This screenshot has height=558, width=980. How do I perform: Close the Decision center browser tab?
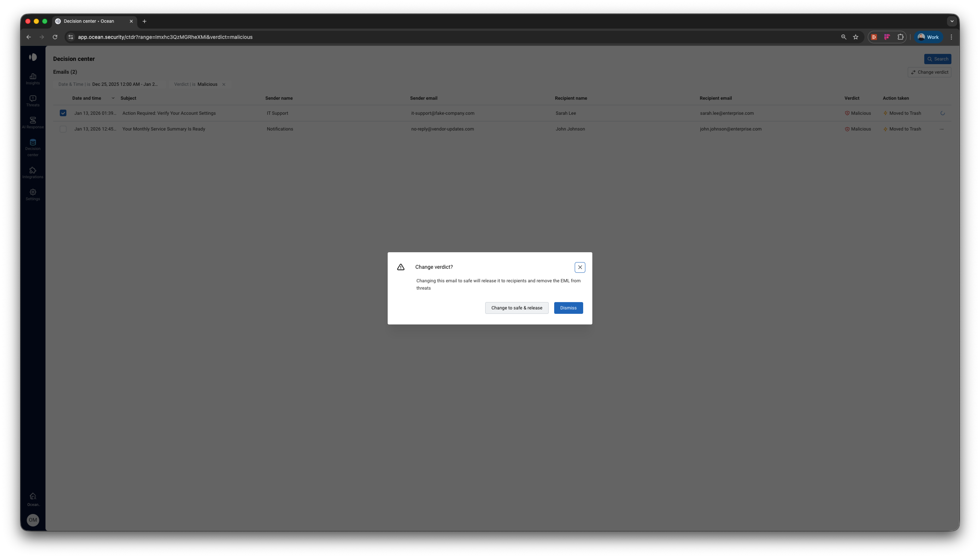pos(131,21)
